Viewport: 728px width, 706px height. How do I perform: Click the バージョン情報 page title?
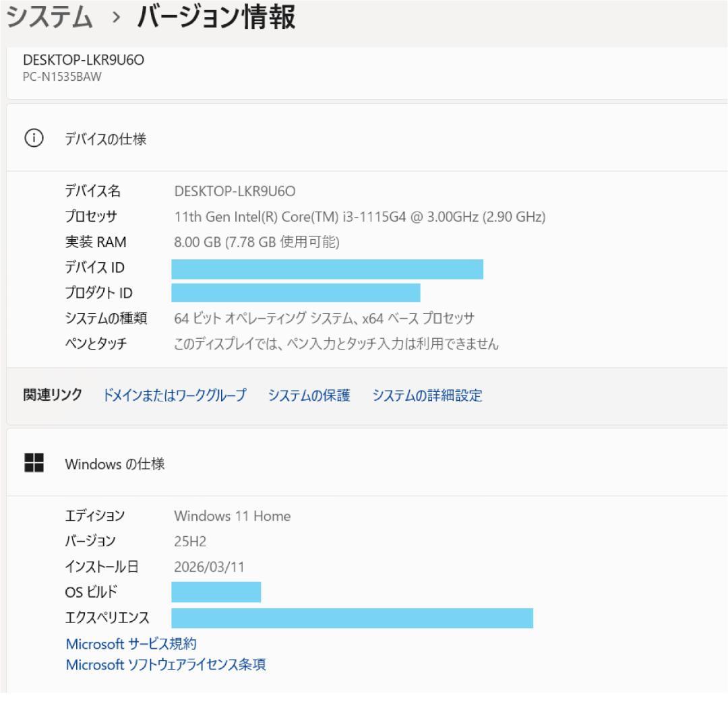click(x=216, y=17)
